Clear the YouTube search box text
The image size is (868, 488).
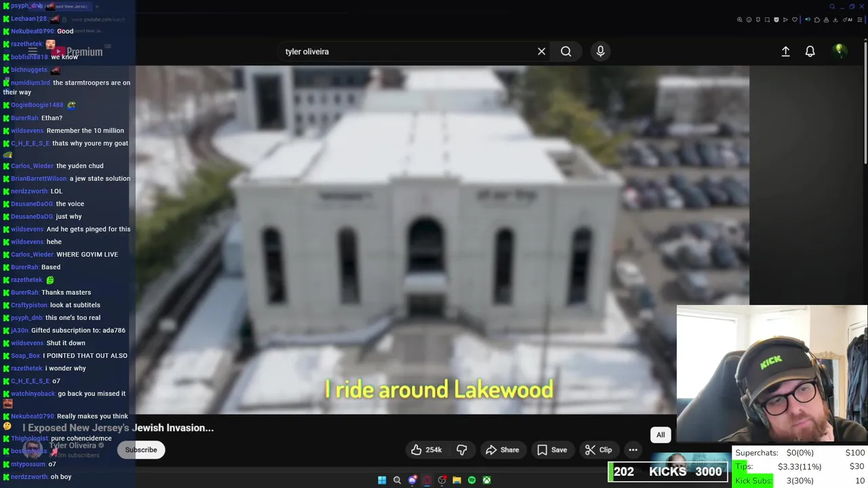point(541,52)
